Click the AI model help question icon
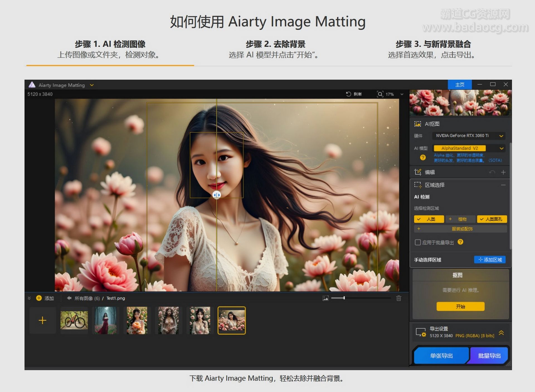Viewport: 535px width, 392px height. click(x=423, y=158)
